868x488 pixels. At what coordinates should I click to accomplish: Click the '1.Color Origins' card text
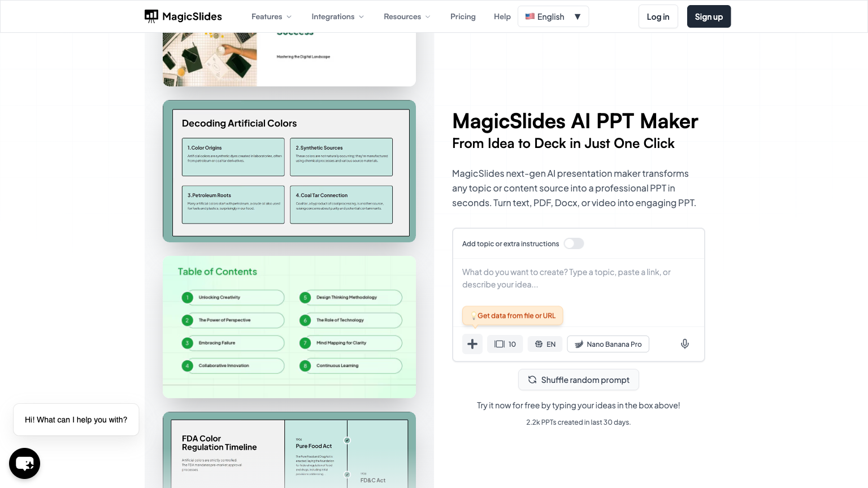pos(205,148)
